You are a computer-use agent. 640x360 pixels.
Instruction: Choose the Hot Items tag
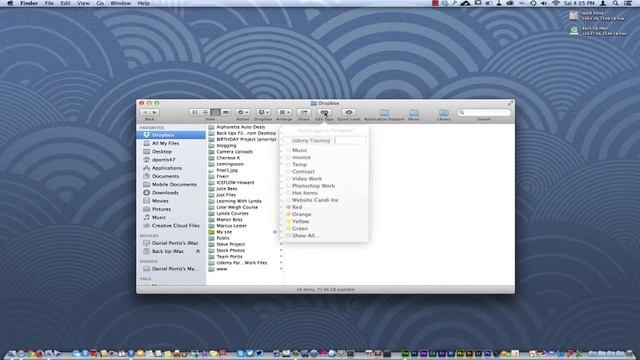coord(304,193)
